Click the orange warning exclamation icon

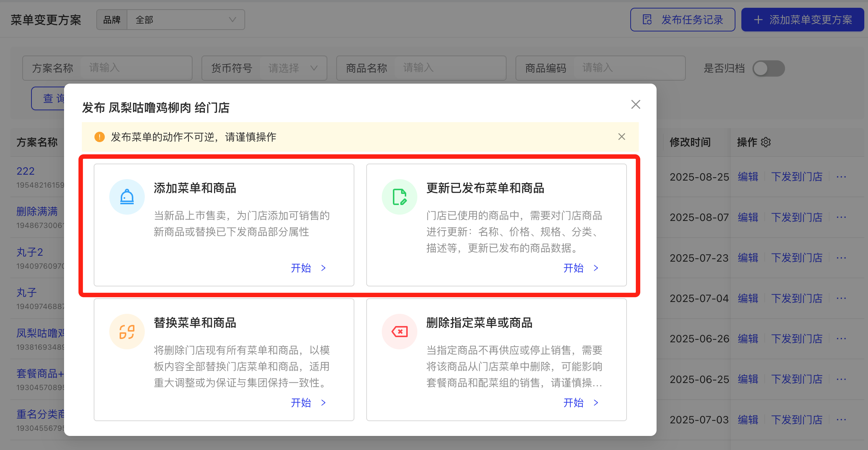(99, 137)
